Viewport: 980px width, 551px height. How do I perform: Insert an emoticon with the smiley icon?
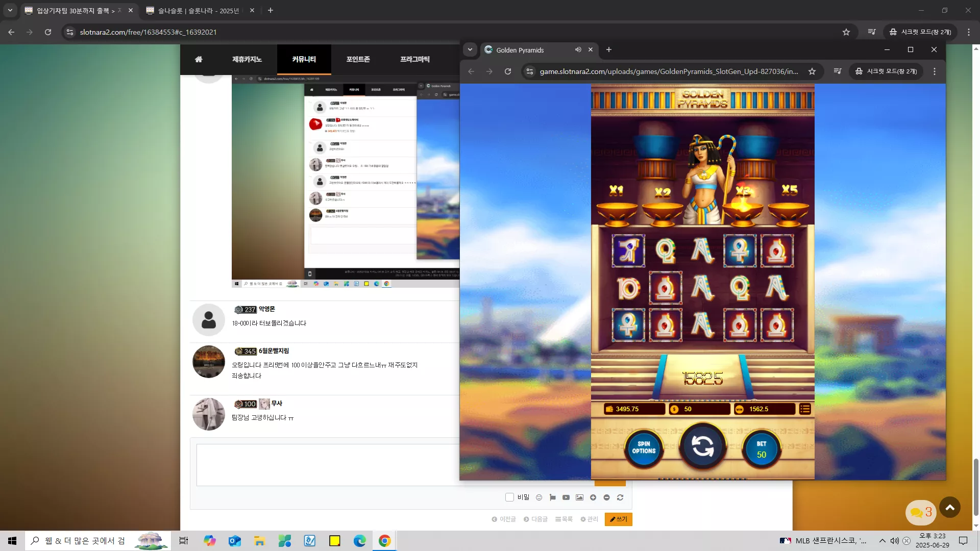(x=539, y=497)
